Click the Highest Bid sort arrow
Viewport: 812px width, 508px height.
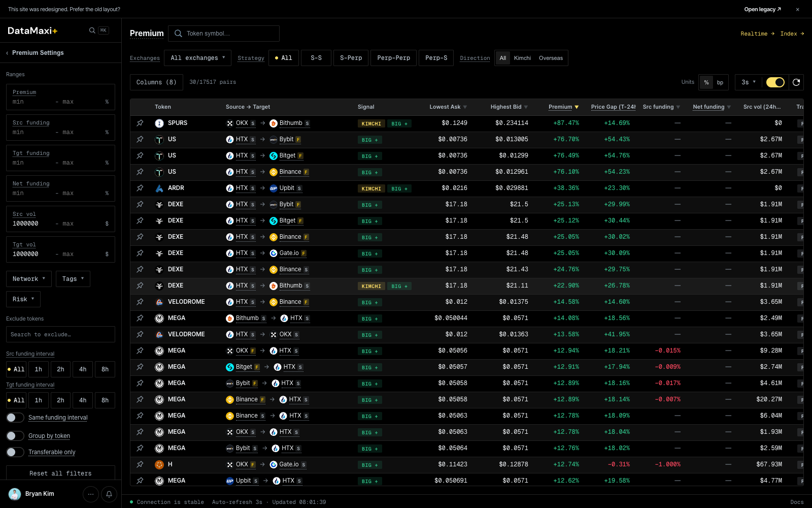coord(526,107)
